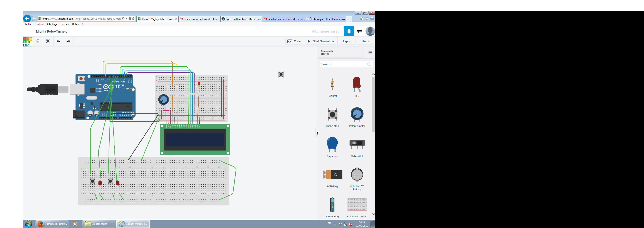
Task: Open the Components Basic dropdown
Action: (341, 52)
